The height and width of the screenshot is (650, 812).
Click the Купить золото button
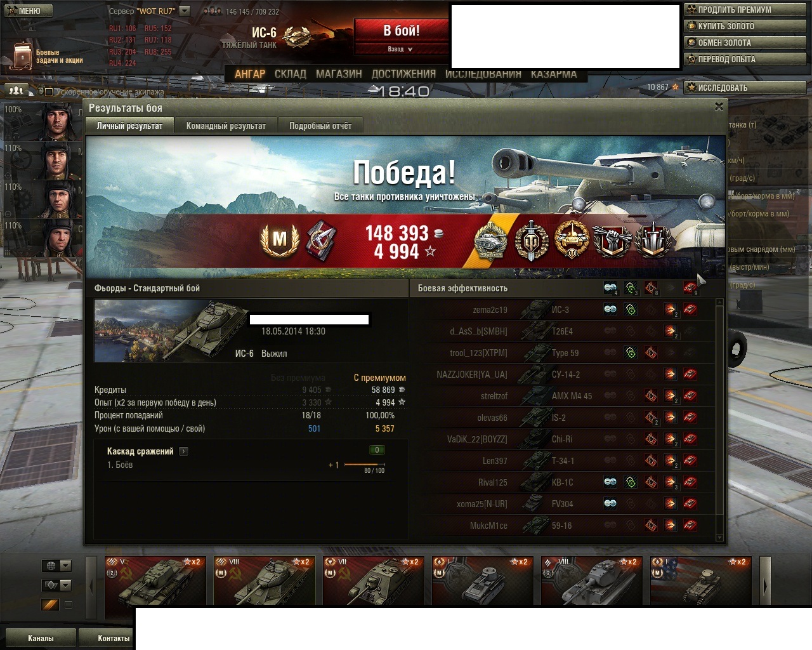pyautogui.click(x=745, y=26)
